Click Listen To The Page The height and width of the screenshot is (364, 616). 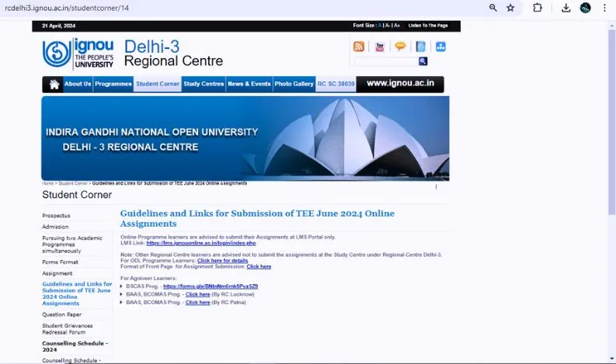428,26
